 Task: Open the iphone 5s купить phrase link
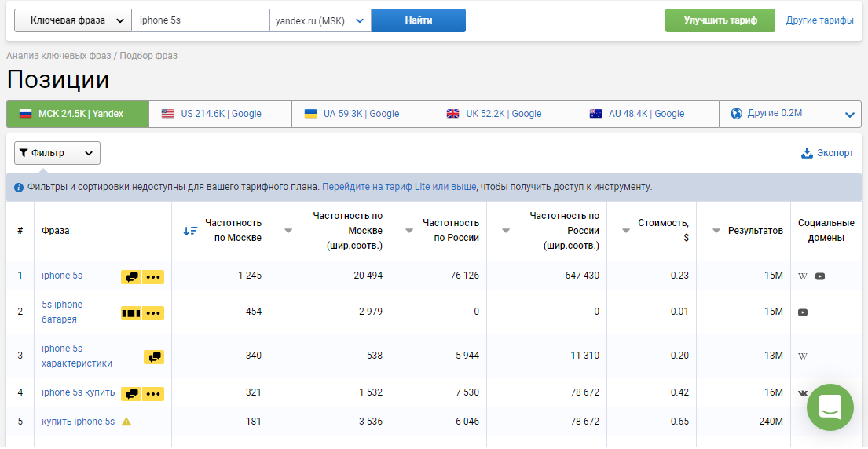coord(78,392)
